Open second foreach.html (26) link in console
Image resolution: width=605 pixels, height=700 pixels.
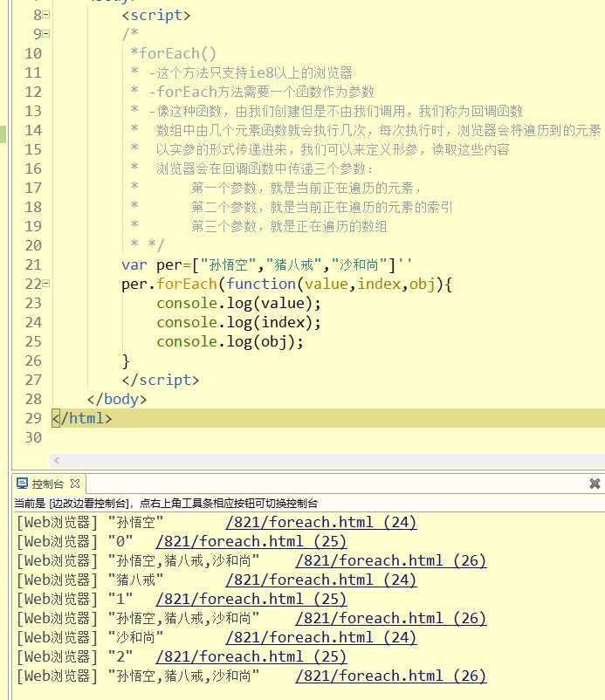pos(391,618)
